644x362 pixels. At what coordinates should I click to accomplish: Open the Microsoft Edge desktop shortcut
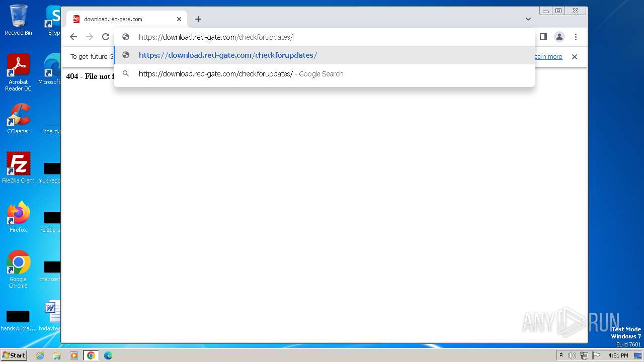[50, 69]
